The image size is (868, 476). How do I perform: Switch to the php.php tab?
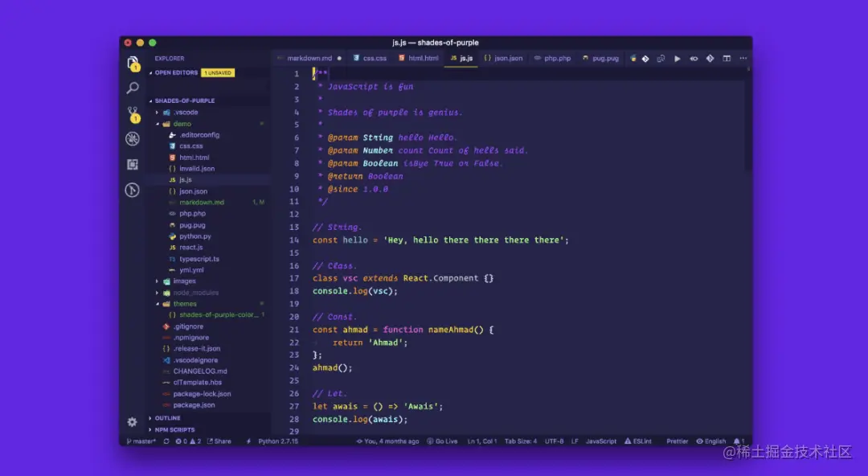(x=553, y=58)
